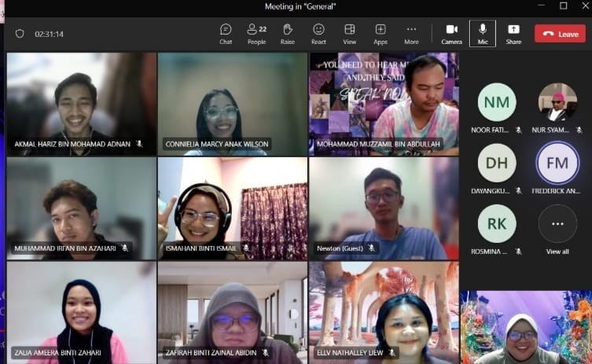Select the FM Frederick avatar
The height and width of the screenshot is (364, 592).
click(x=557, y=164)
